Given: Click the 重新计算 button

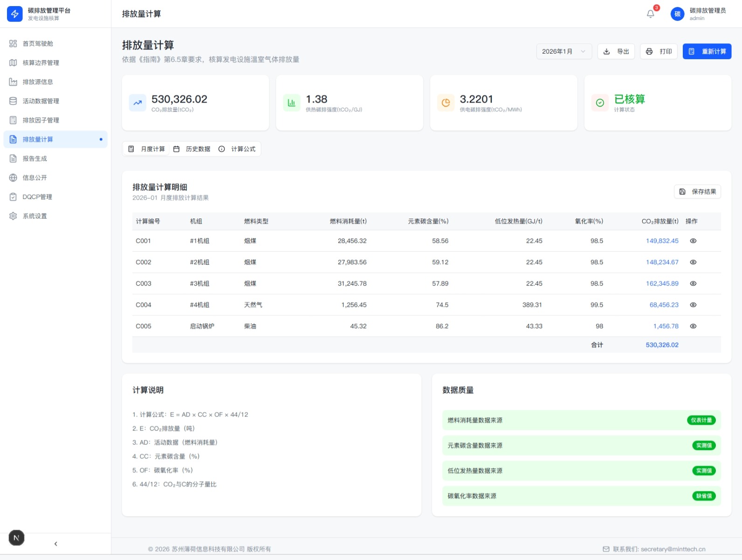Looking at the screenshot, I should [x=707, y=51].
